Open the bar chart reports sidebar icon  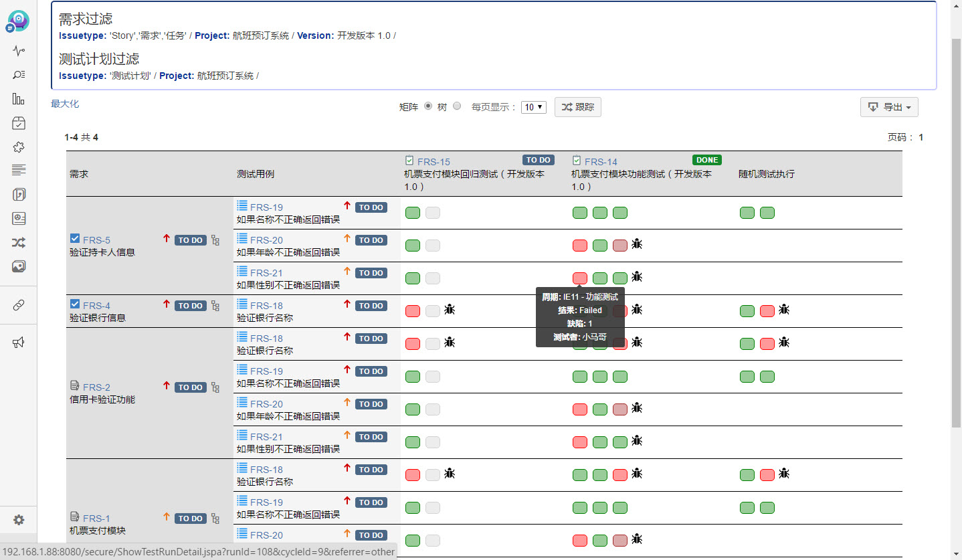(x=19, y=99)
